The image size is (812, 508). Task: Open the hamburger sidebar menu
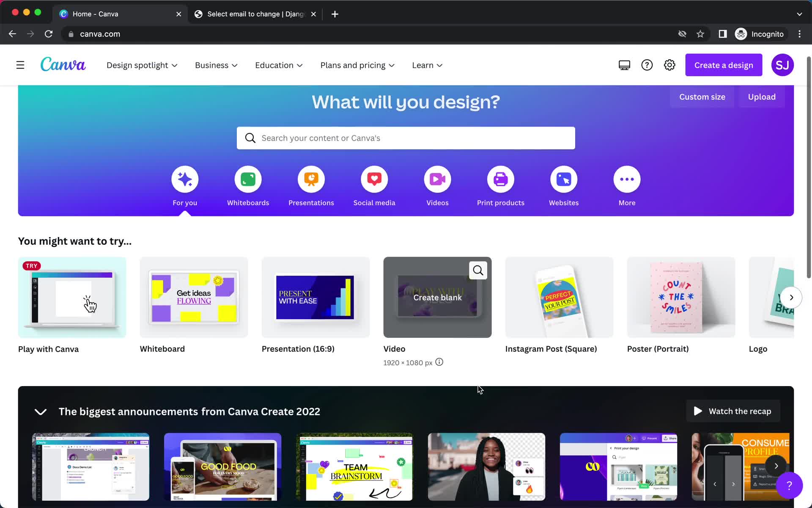click(x=20, y=65)
